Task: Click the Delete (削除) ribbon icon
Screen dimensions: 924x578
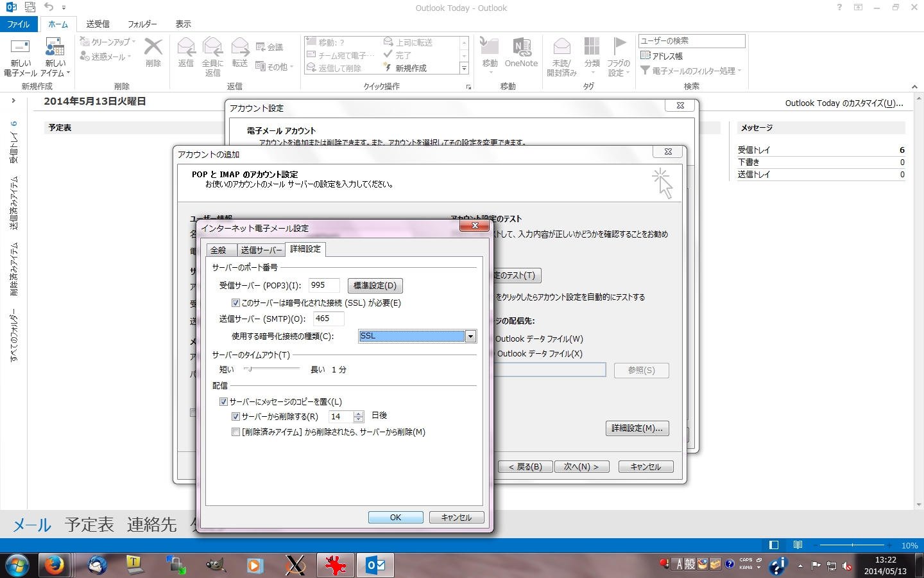Action: (x=153, y=52)
